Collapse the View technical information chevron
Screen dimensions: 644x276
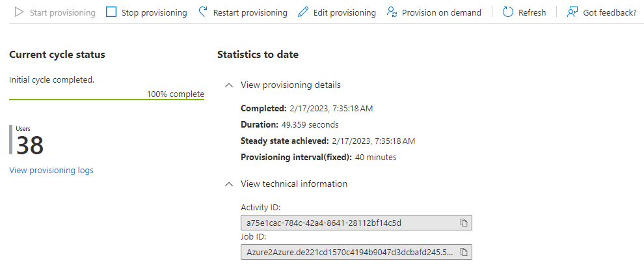(228, 184)
